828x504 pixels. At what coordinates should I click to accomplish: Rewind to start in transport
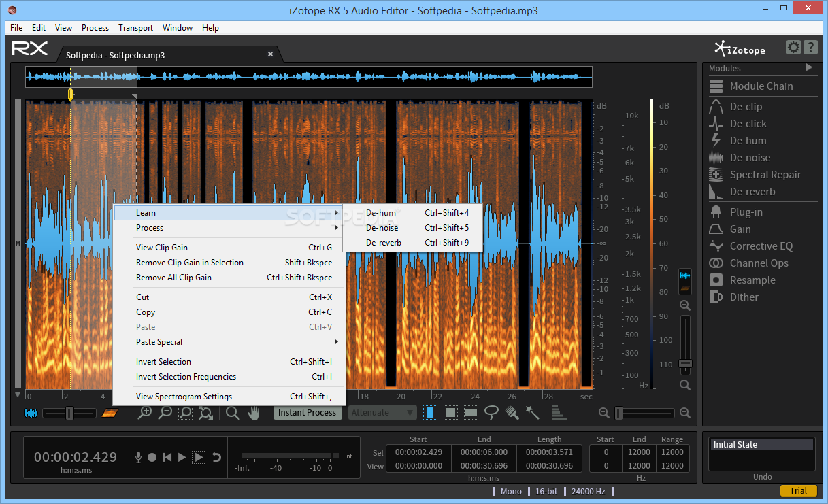(167, 458)
